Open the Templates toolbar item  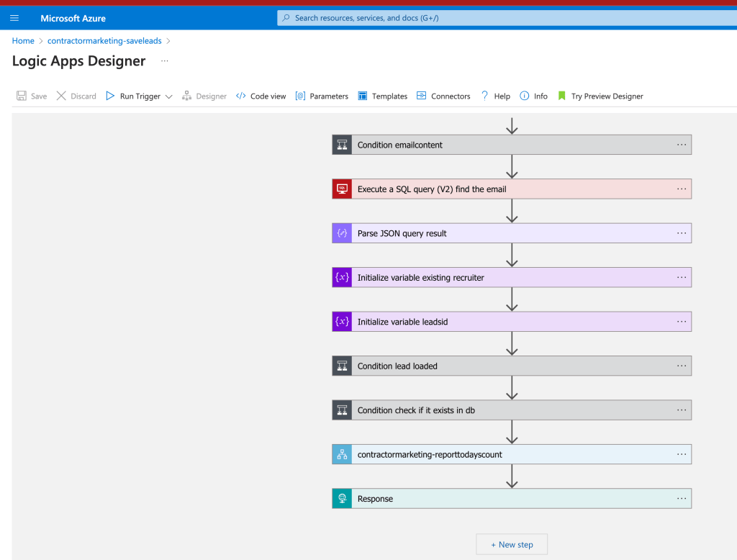[x=383, y=96]
